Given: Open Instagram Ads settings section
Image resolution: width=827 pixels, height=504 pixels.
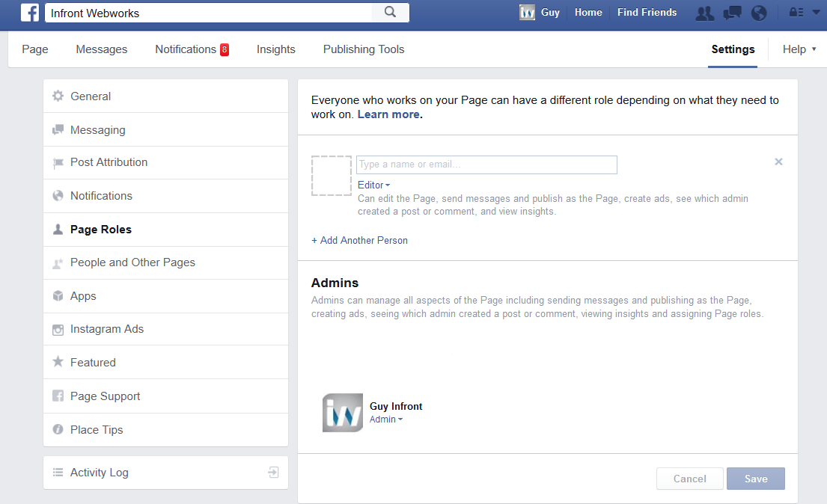Looking at the screenshot, I should point(165,330).
